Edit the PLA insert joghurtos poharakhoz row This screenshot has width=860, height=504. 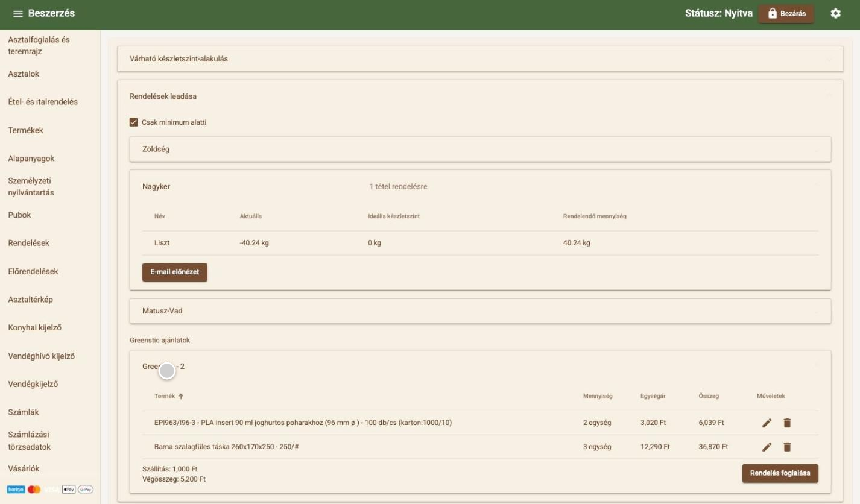point(767,423)
